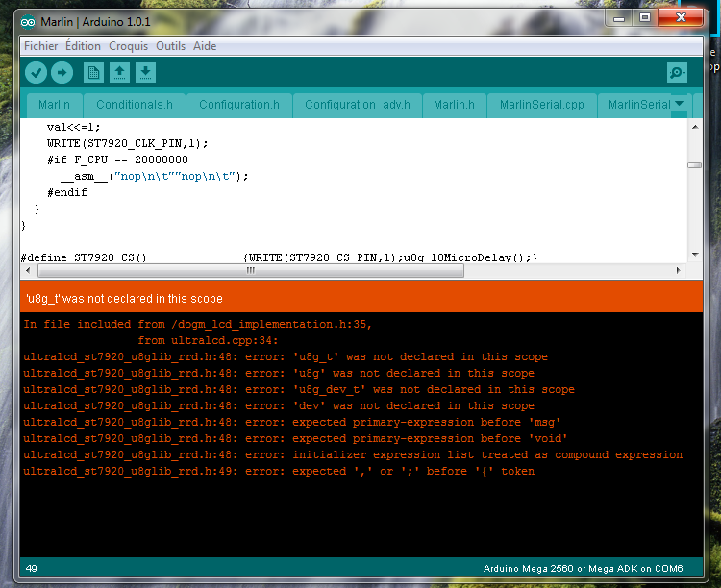The width and height of the screenshot is (721, 588).
Task: Click the "'dev' was not declared" console error
Action: 279,406
